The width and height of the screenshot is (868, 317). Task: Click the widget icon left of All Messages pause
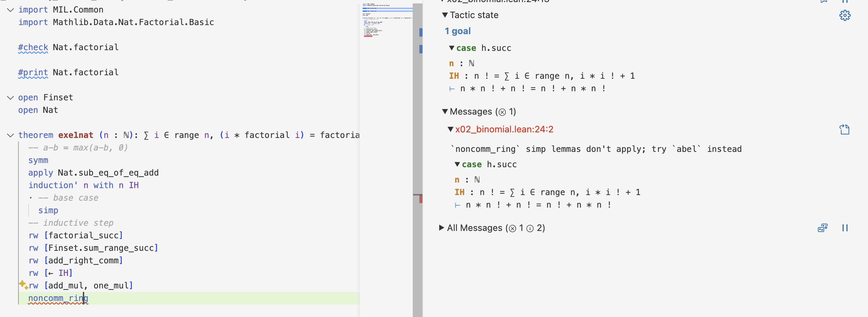pyautogui.click(x=822, y=228)
